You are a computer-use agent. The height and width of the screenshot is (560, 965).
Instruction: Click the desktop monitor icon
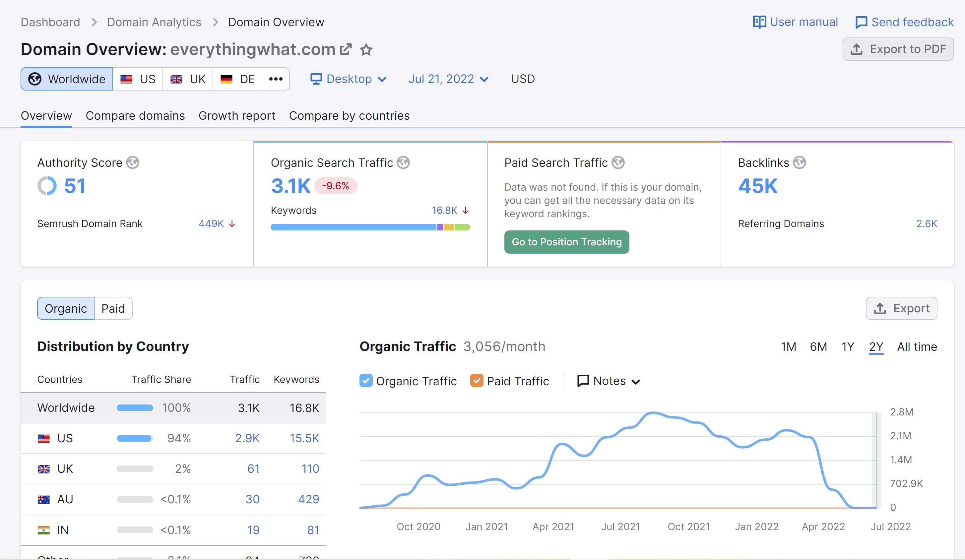point(316,79)
